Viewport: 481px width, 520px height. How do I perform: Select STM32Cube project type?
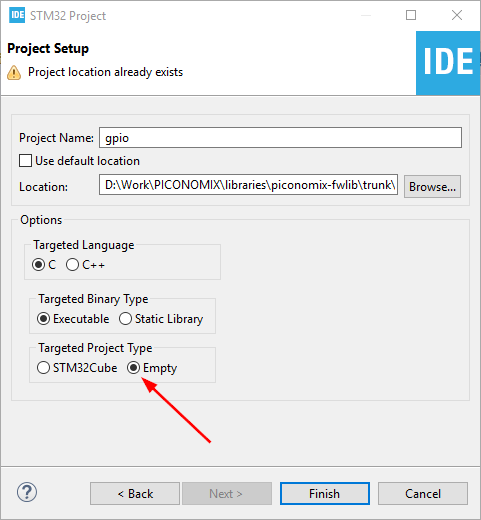(43, 368)
